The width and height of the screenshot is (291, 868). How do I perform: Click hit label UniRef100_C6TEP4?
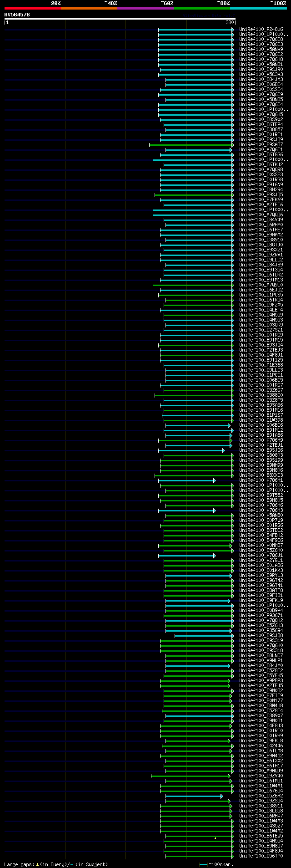(261, 125)
